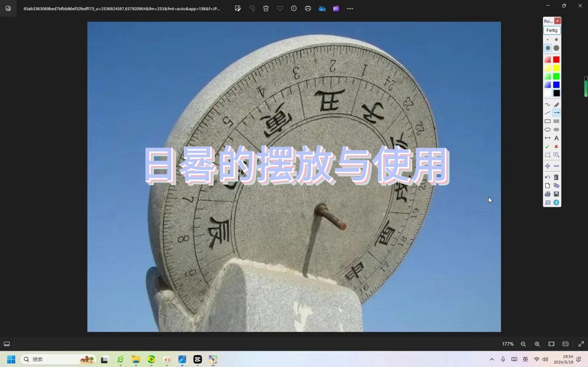Screen dimensions: 588x367
Task: Open Pointofix settings icon at bottom left
Action: 548,203
